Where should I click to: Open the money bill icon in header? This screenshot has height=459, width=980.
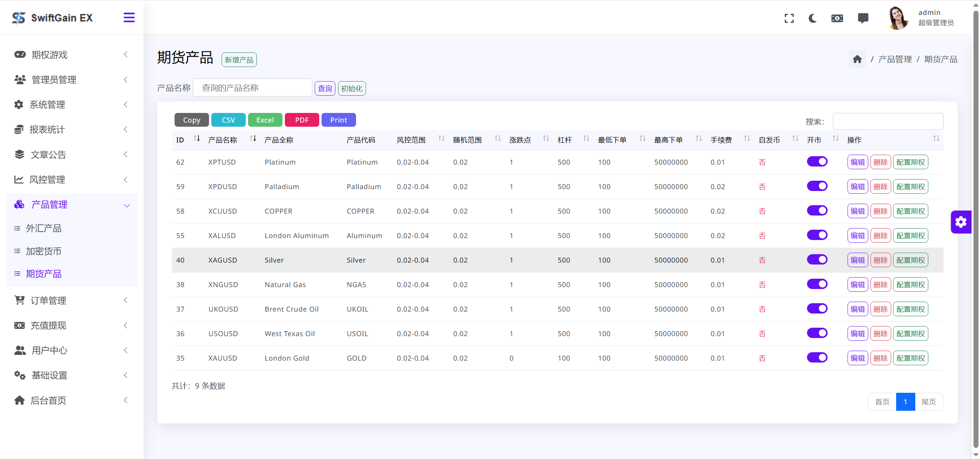[x=837, y=18]
